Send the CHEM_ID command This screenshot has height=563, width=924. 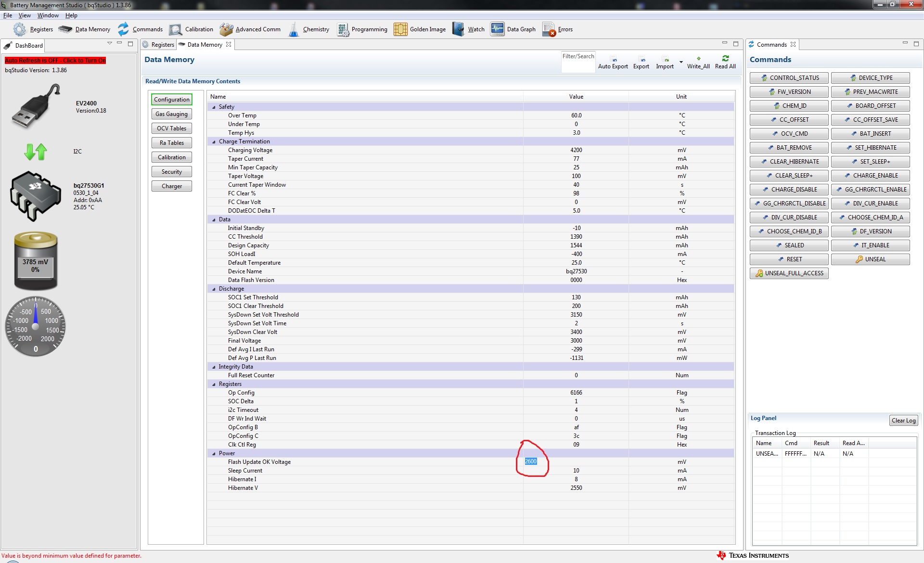(789, 106)
